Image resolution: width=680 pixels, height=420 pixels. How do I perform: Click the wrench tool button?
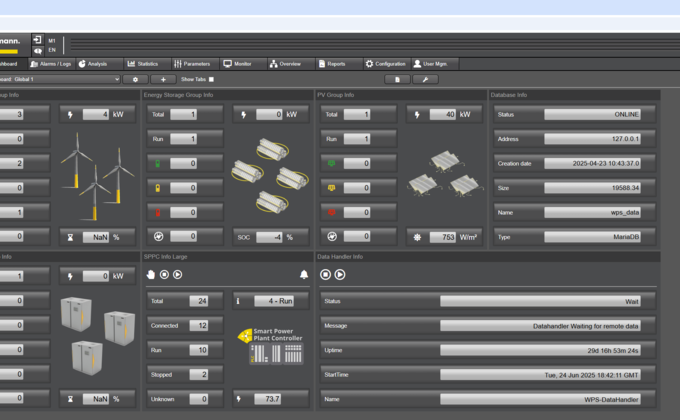coord(425,79)
